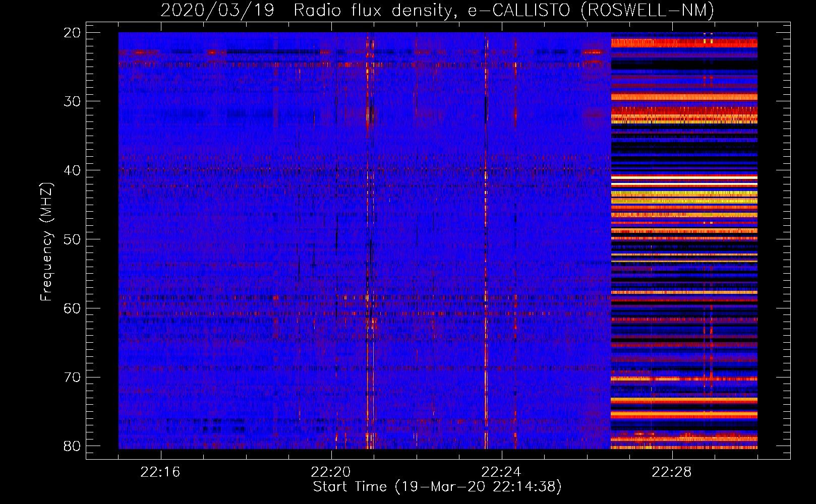Click the '70' frequency tick label
Image resolution: width=816 pixels, height=504 pixels.
(x=72, y=377)
